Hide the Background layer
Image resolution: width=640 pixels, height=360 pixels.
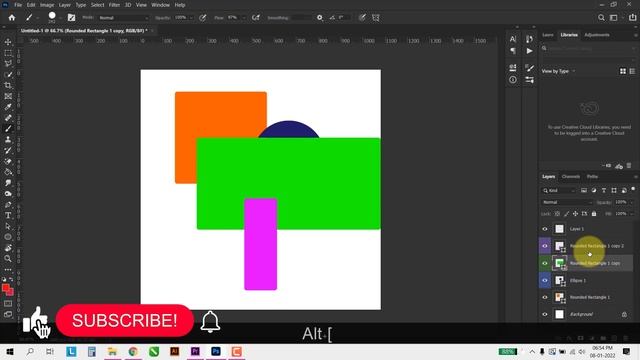point(545,314)
